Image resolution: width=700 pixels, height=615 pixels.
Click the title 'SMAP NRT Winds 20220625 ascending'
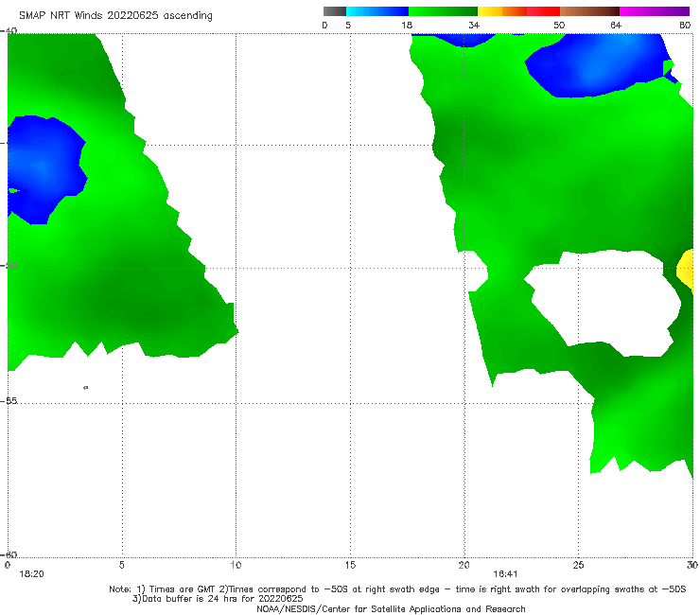[x=115, y=15]
